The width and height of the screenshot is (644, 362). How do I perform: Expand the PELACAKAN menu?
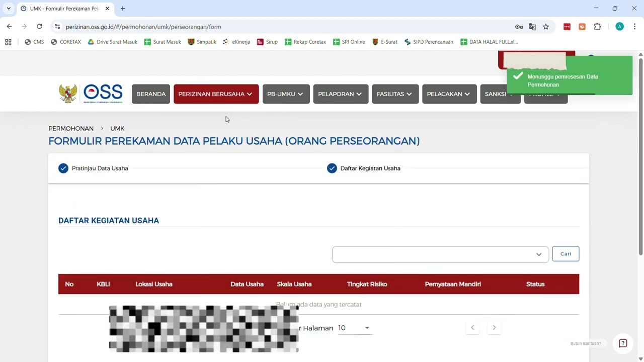[x=449, y=94]
